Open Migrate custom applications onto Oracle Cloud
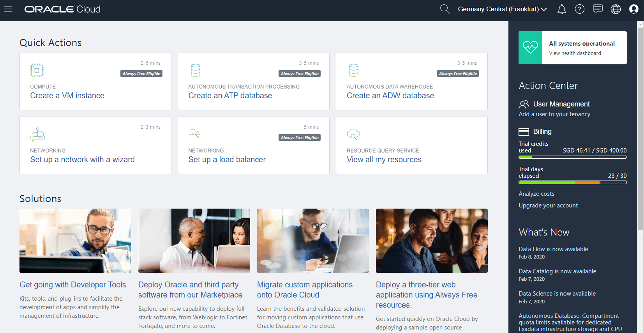644x333 pixels. [x=305, y=290]
